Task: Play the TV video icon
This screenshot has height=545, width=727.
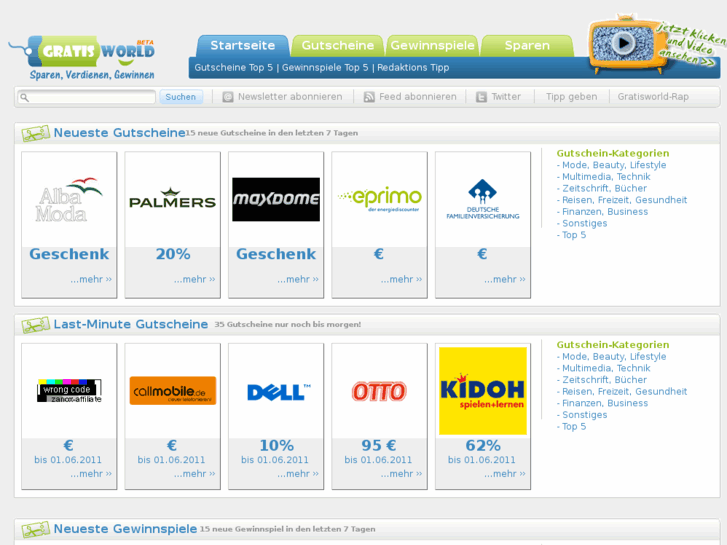Action: coord(623,43)
